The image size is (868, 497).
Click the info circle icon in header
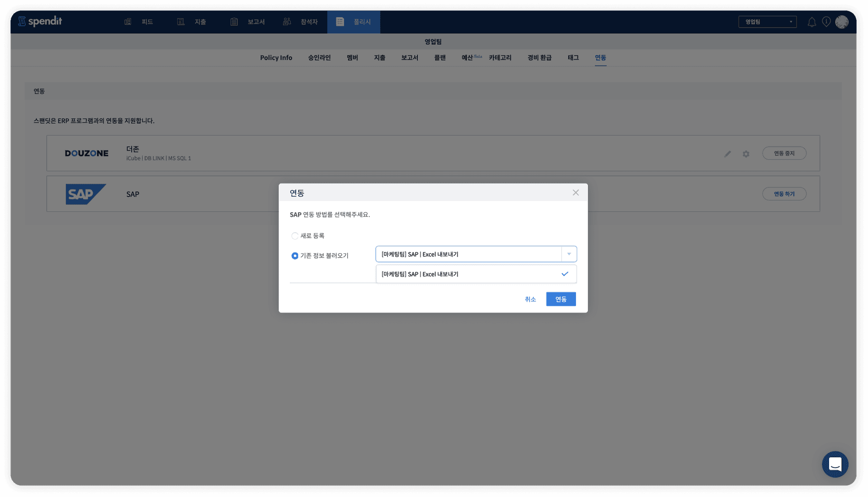pos(826,22)
